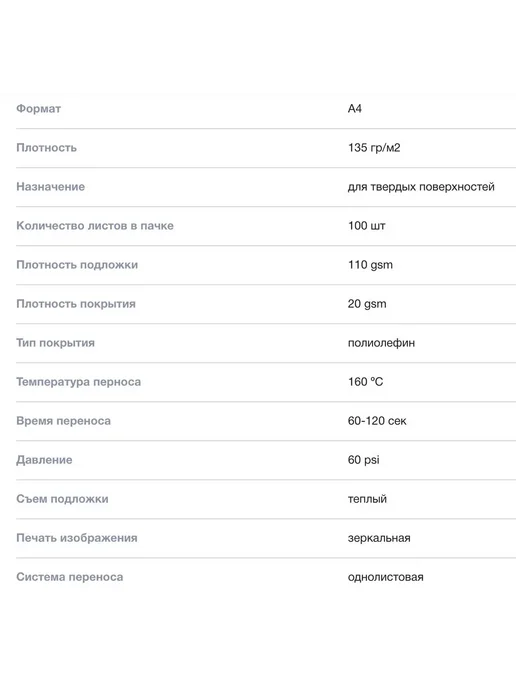Click the '100 шт' value
Image resolution: width=516 pixels, height=688 pixels.
pos(366,226)
